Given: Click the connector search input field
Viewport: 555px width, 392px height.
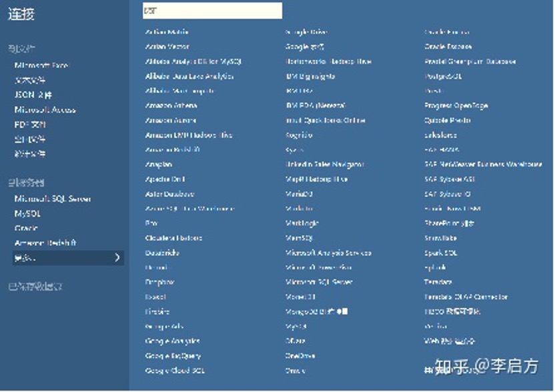Looking at the screenshot, I should point(212,11).
